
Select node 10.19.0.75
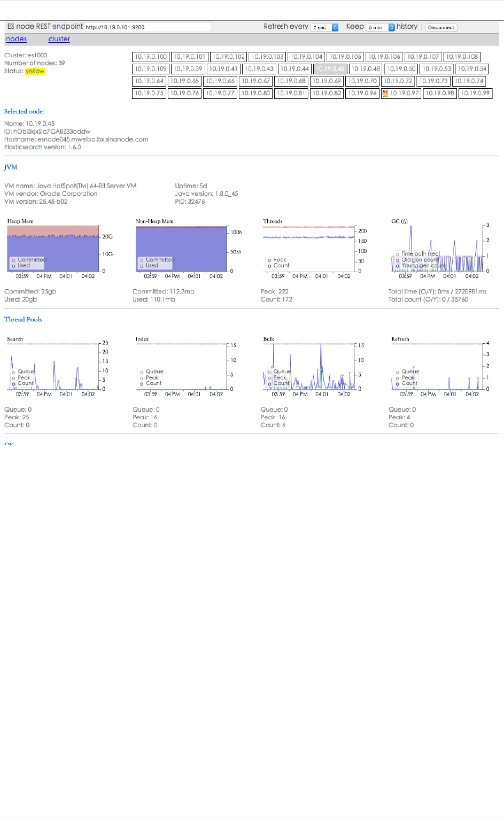pos(149,93)
